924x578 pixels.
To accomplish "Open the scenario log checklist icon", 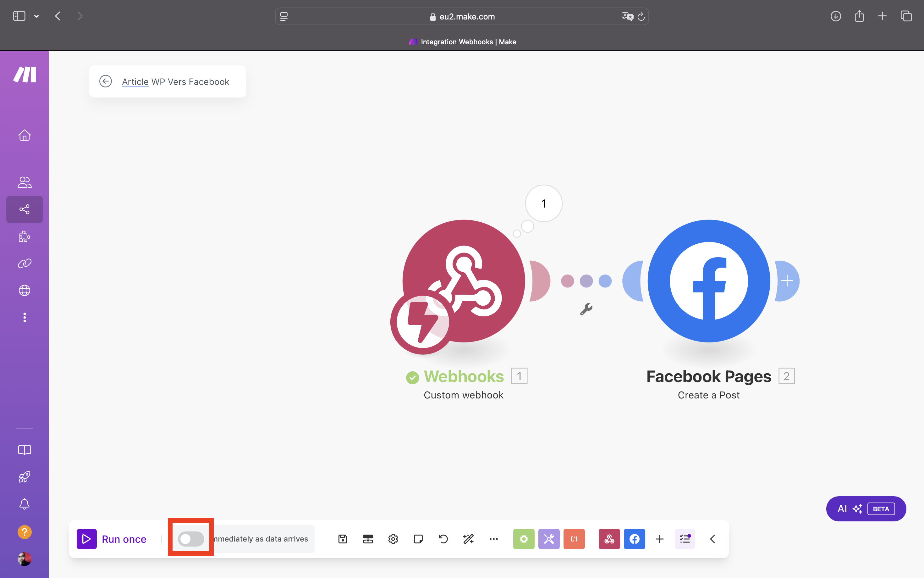I will point(685,539).
